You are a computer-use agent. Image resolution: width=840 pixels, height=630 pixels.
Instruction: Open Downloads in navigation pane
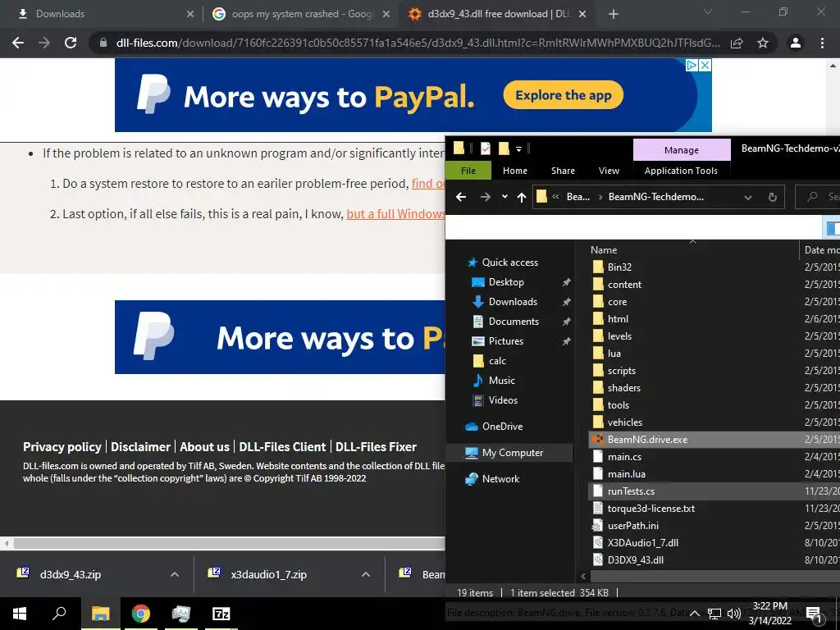pos(513,302)
